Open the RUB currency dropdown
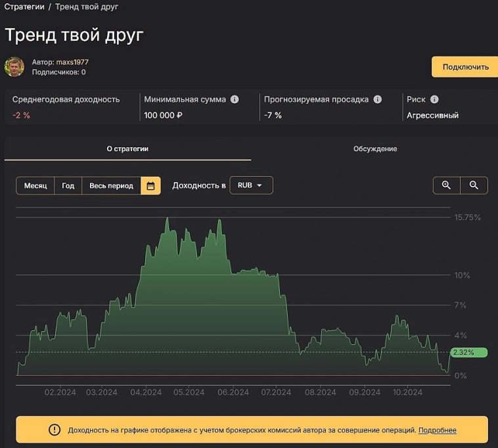 (250, 185)
